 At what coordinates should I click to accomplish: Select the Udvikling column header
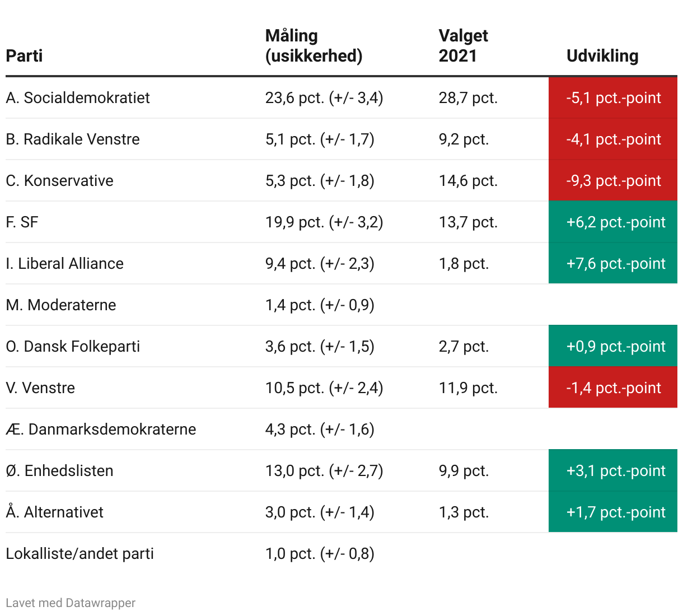(602, 56)
